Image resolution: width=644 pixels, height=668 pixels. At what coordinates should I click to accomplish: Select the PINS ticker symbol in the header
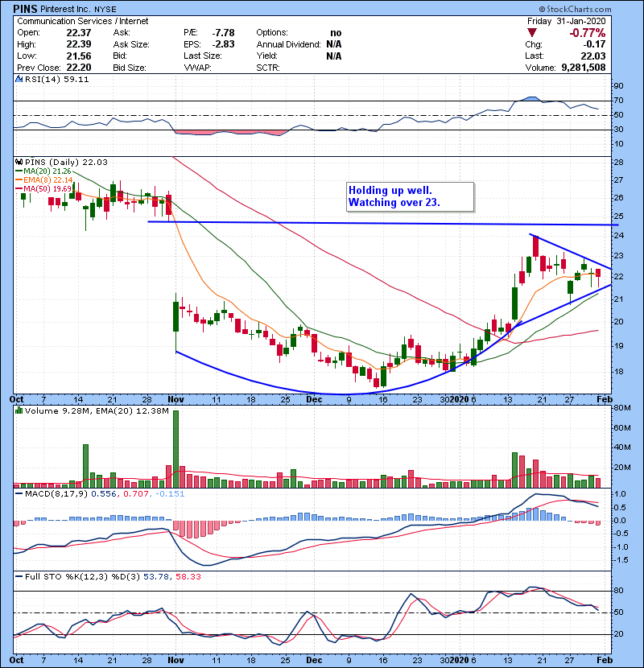25,9
